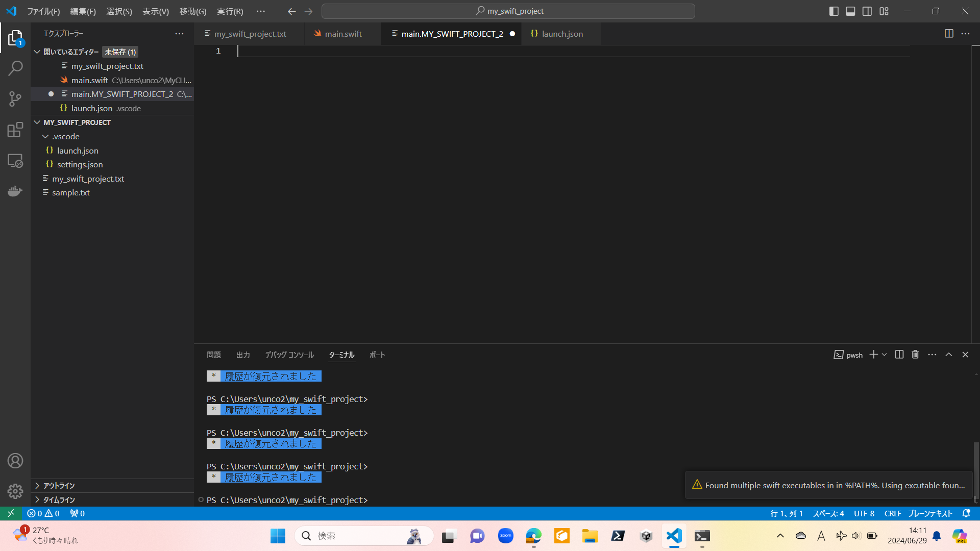
Task: Collapse the open editors section
Action: tap(37, 52)
